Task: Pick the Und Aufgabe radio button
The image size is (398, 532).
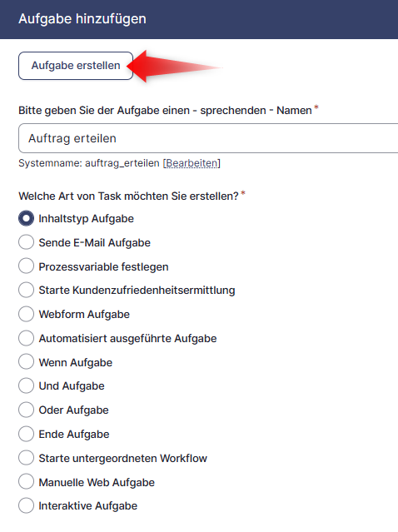Action: 26,385
